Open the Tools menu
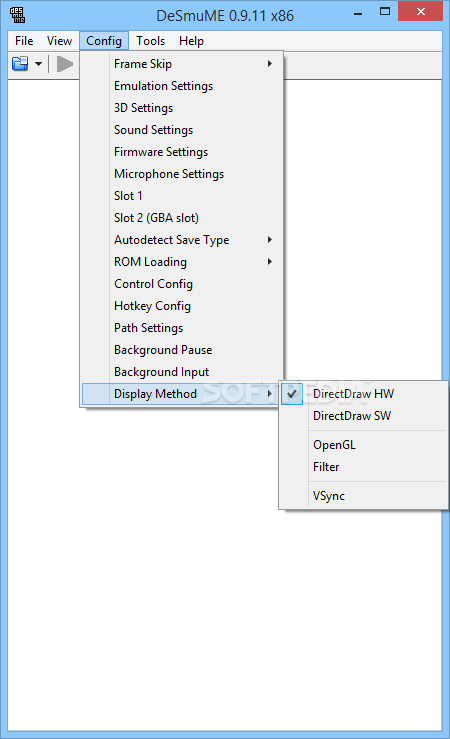Viewport: 450px width, 739px height. (x=150, y=41)
